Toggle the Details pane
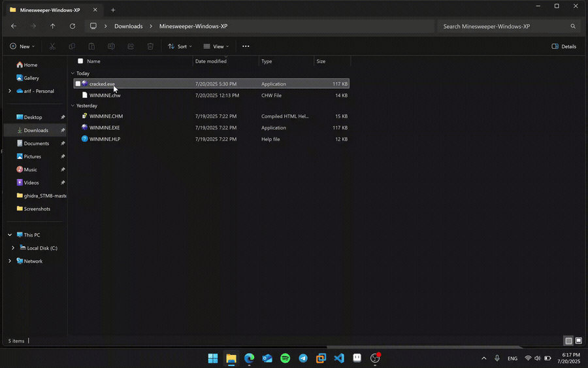 point(564,46)
